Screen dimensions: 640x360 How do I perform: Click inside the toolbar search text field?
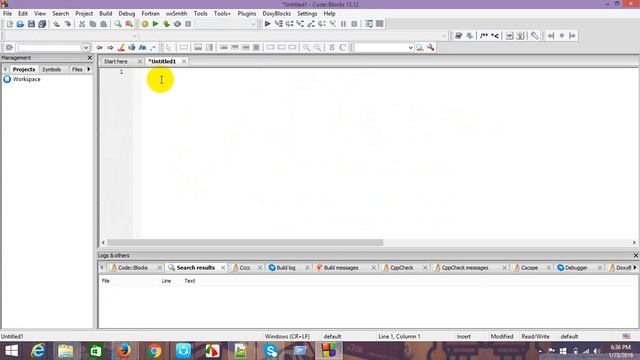click(x=49, y=48)
